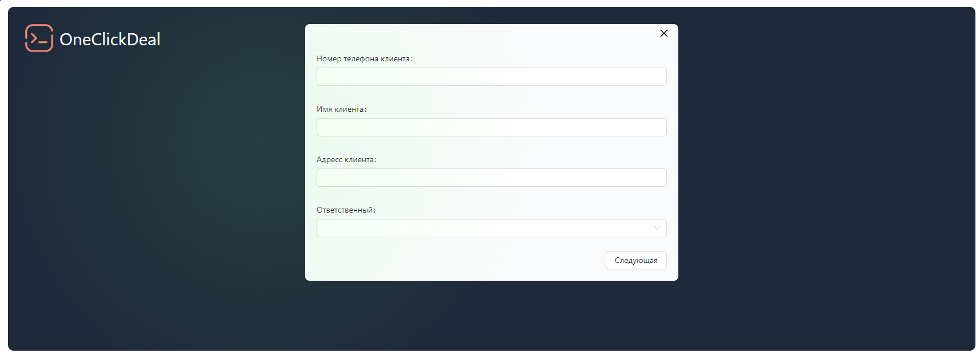The image size is (980, 361).
Task: Click the OneClickDeal brand name text
Action: pos(110,40)
